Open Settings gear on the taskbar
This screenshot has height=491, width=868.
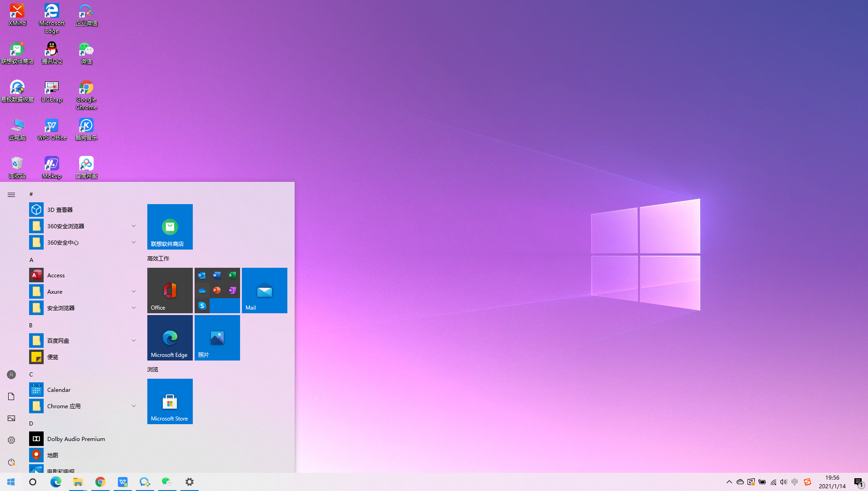pos(190,482)
